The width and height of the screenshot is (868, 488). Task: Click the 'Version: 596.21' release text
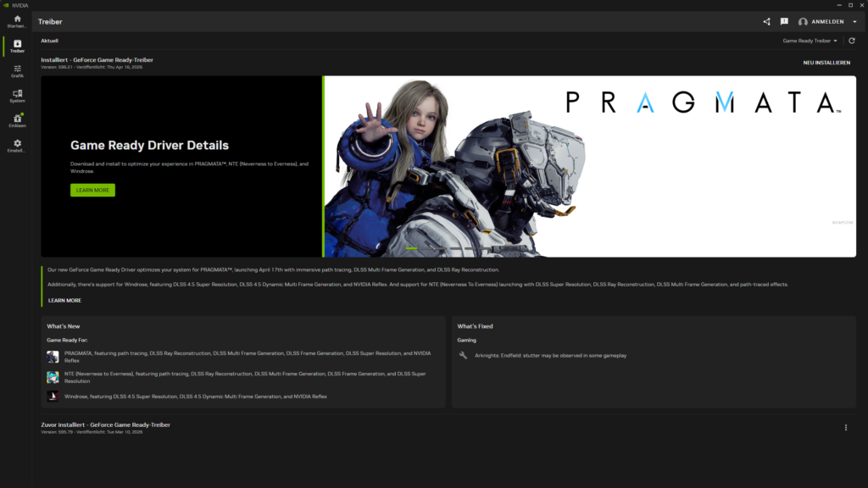pos(92,67)
